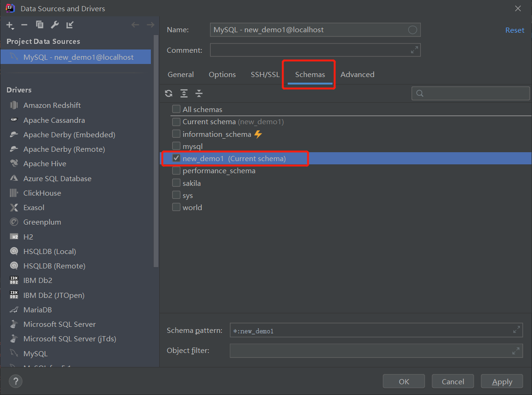532x395 pixels.
Task: Switch to the Options tab
Action: (x=222, y=74)
